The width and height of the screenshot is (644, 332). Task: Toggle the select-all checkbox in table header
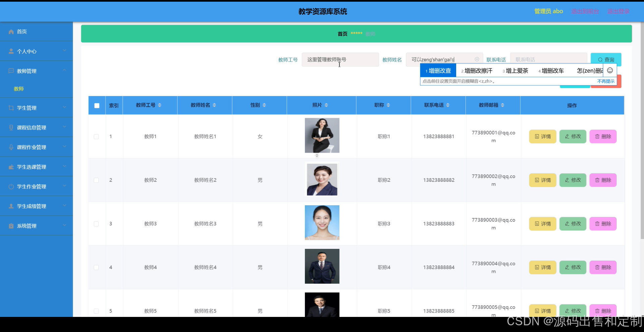(x=97, y=106)
